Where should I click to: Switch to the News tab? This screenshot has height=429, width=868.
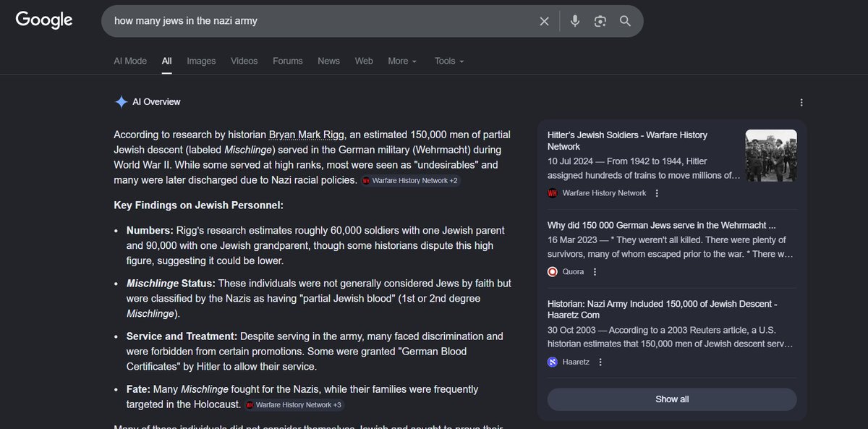328,61
